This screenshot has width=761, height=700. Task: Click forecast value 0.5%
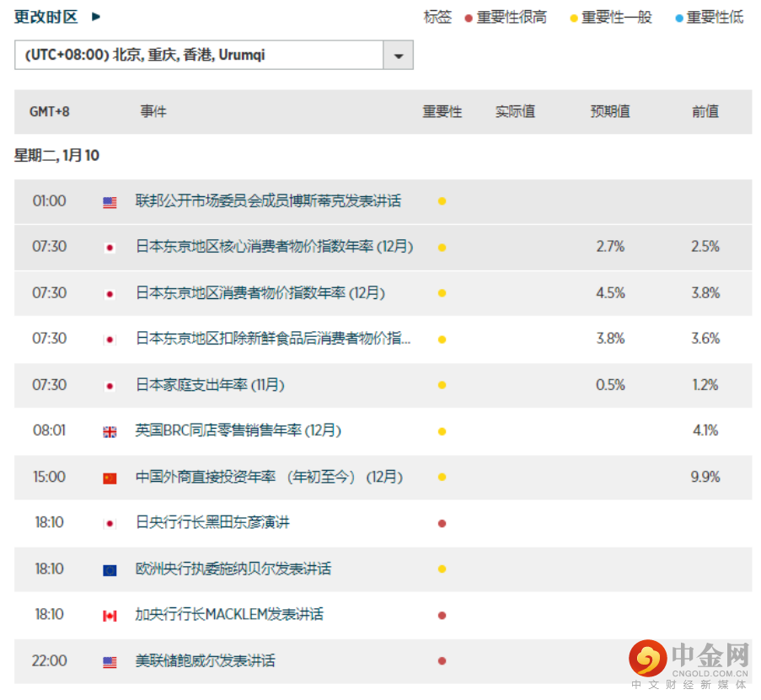pyautogui.click(x=610, y=385)
